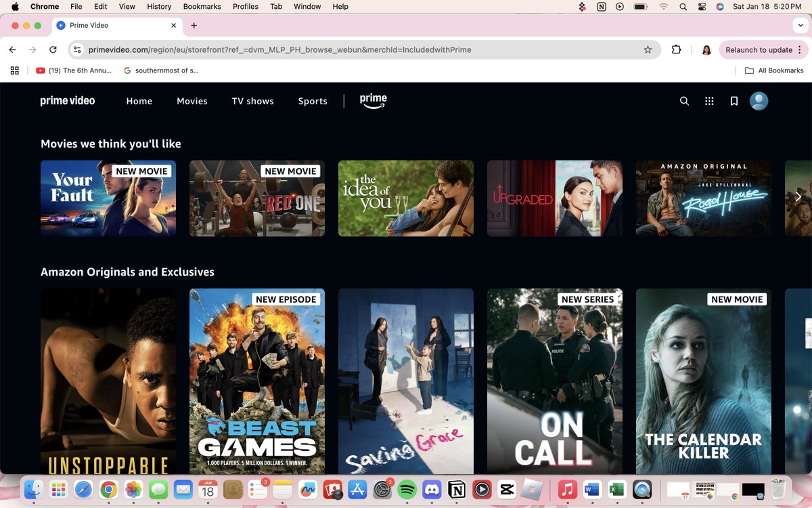
Task: Click Relaunch to update button
Action: (763, 49)
